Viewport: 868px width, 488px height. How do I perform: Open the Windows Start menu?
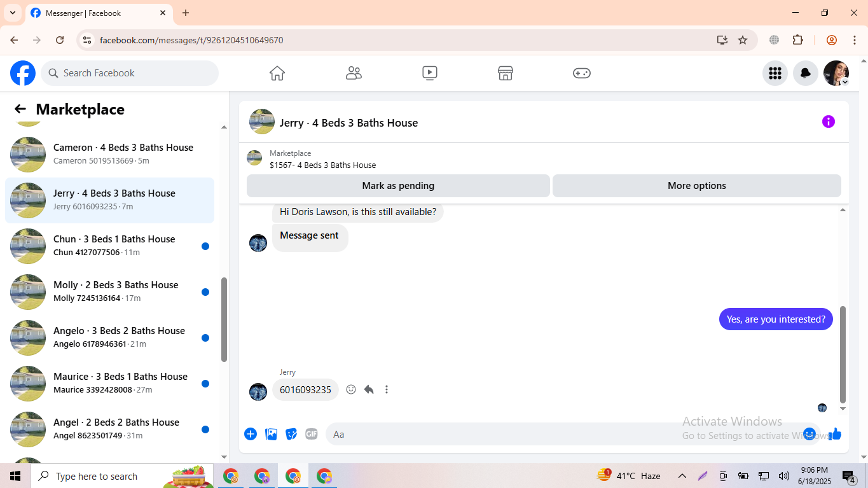15,476
